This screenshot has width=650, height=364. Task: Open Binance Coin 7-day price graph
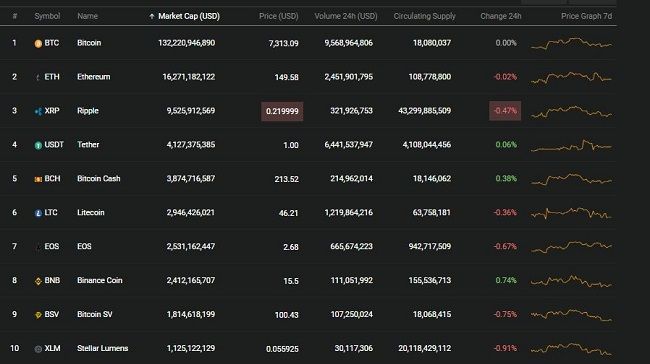571,281
